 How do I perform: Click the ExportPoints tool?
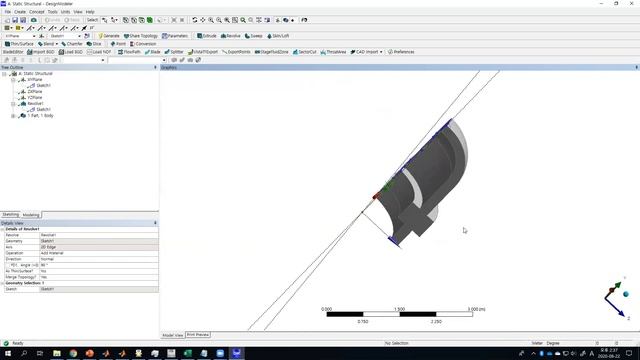click(x=236, y=52)
